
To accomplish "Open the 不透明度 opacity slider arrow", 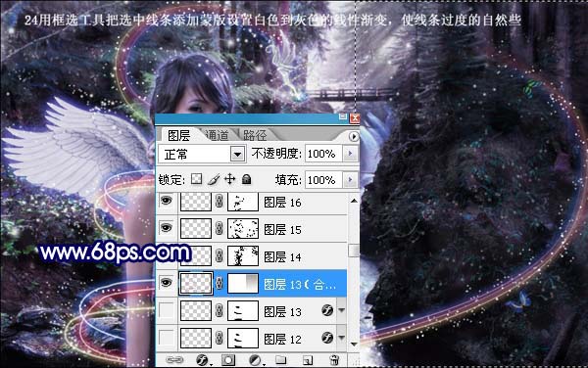I will (351, 153).
